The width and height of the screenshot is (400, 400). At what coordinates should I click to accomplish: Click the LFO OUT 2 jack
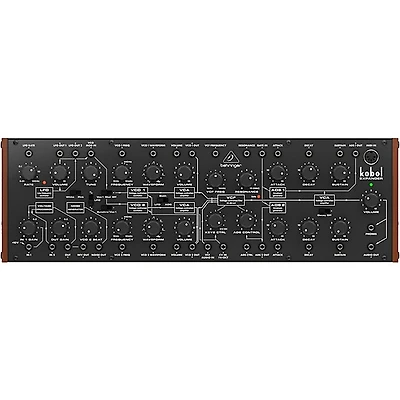tap(75, 154)
